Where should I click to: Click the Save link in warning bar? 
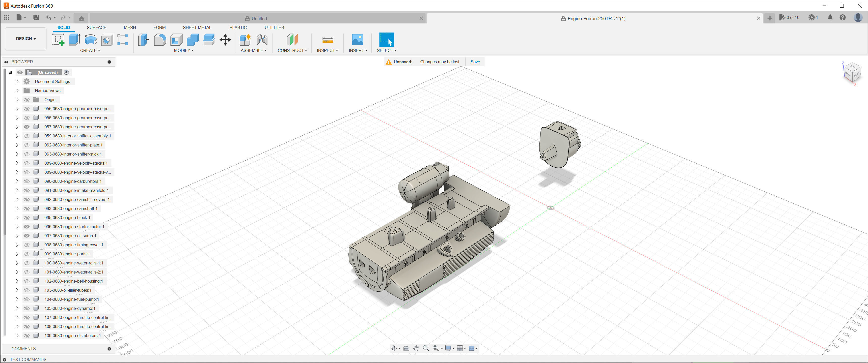point(475,62)
